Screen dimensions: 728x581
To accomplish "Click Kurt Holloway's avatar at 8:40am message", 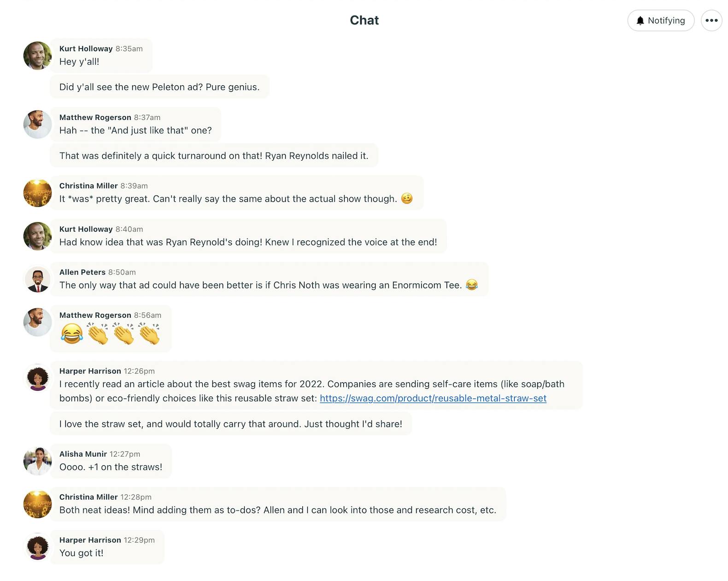I will click(x=37, y=236).
